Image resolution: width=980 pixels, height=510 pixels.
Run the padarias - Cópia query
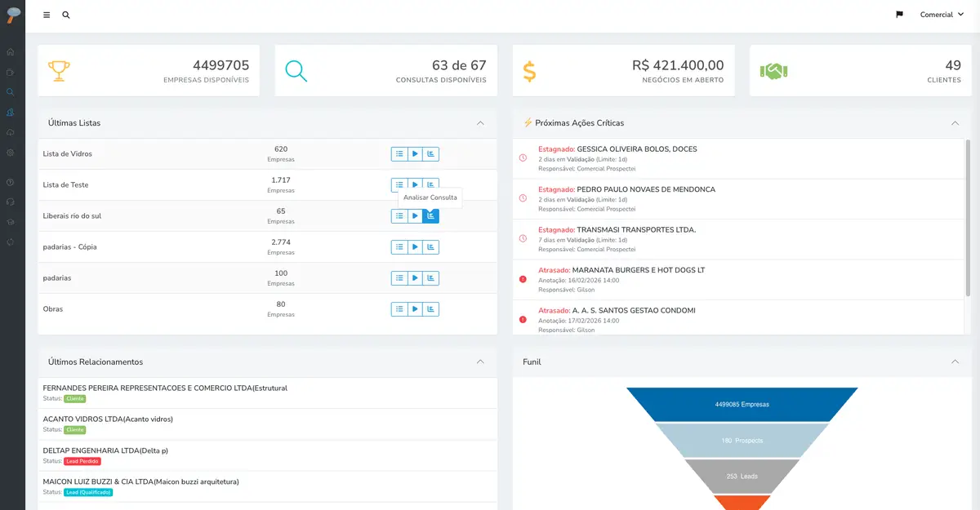coord(415,246)
